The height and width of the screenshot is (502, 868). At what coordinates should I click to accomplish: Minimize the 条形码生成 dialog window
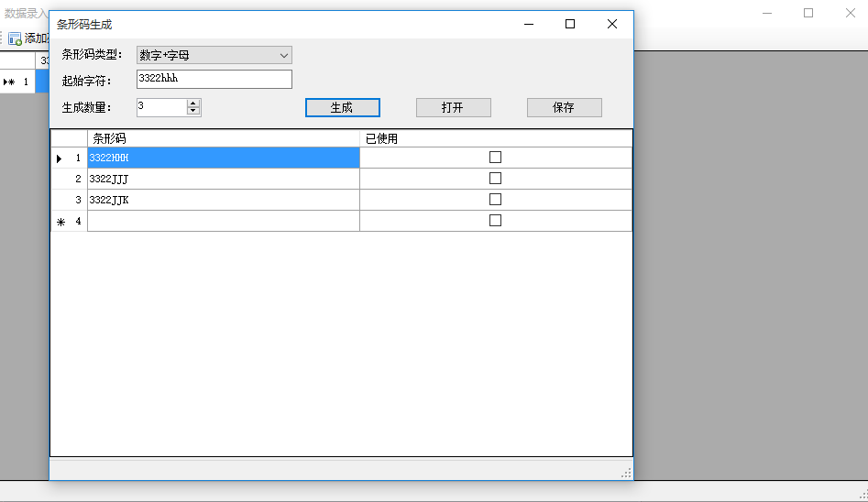pos(528,25)
